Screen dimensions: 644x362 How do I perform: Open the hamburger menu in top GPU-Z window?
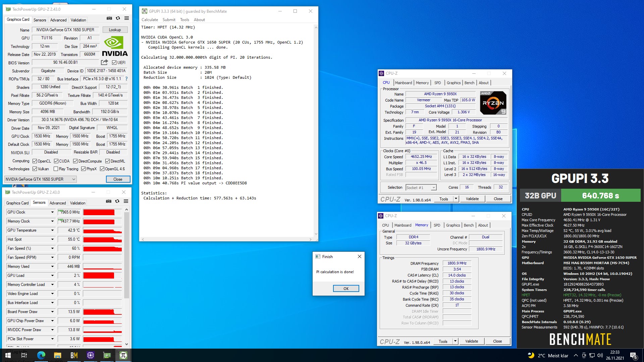click(126, 18)
